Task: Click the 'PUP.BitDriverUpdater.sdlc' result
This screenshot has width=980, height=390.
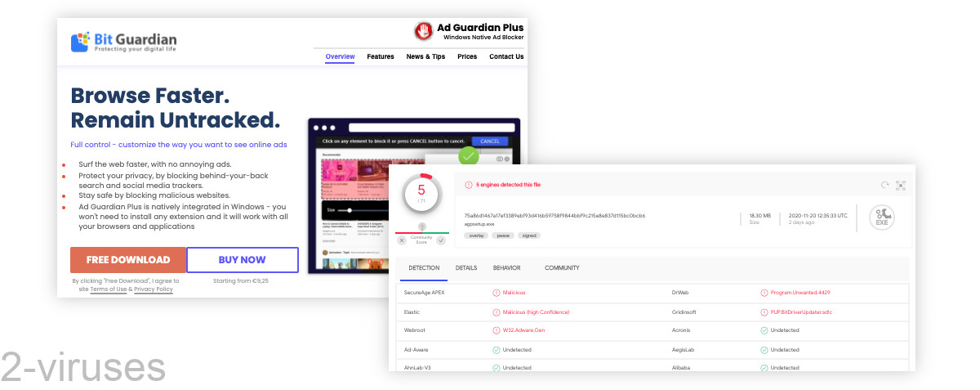Action: pos(801,312)
